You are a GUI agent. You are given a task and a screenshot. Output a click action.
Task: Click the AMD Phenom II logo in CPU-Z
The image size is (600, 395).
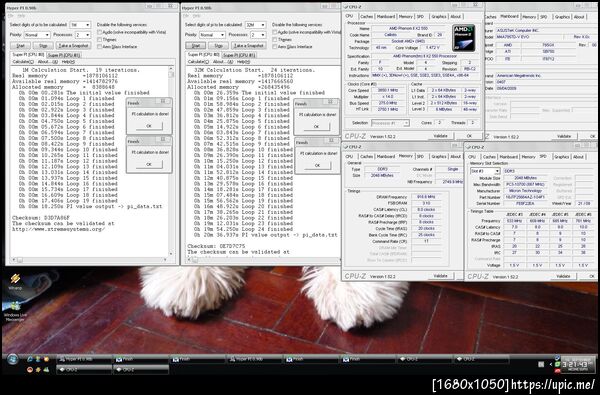click(463, 38)
